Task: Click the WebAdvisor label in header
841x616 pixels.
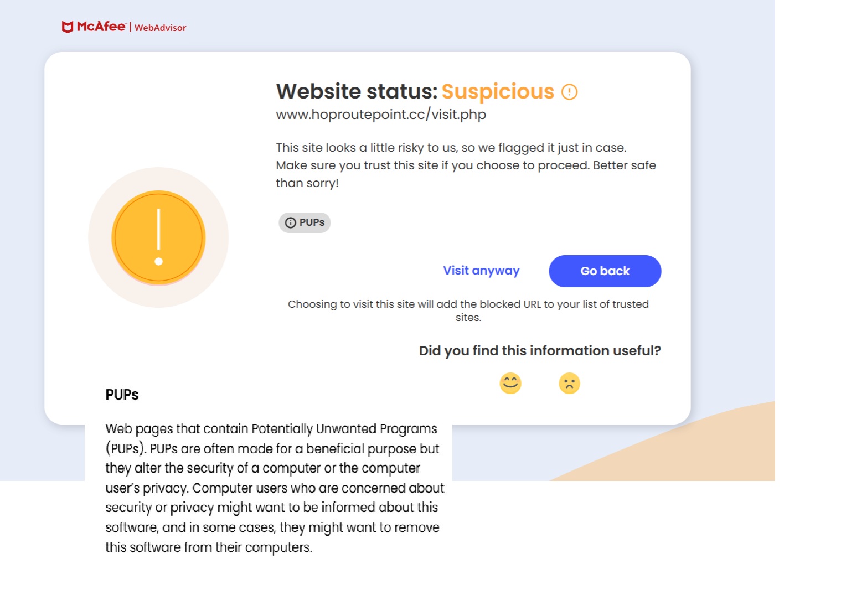Action: coord(161,28)
